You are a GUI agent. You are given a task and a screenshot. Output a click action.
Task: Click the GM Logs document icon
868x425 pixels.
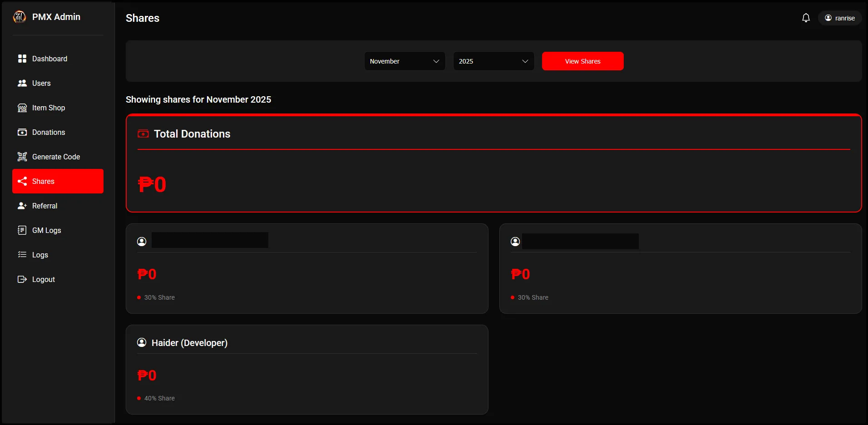coord(22,230)
